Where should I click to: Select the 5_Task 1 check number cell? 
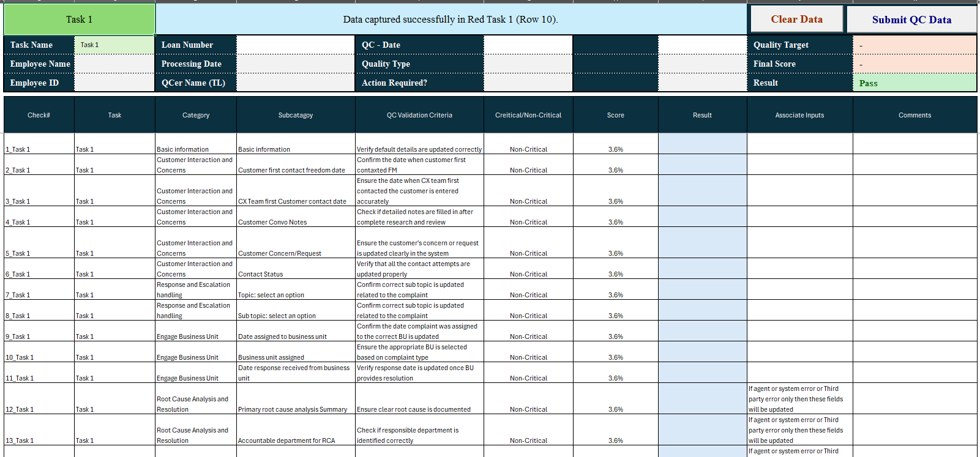pyautogui.click(x=39, y=243)
